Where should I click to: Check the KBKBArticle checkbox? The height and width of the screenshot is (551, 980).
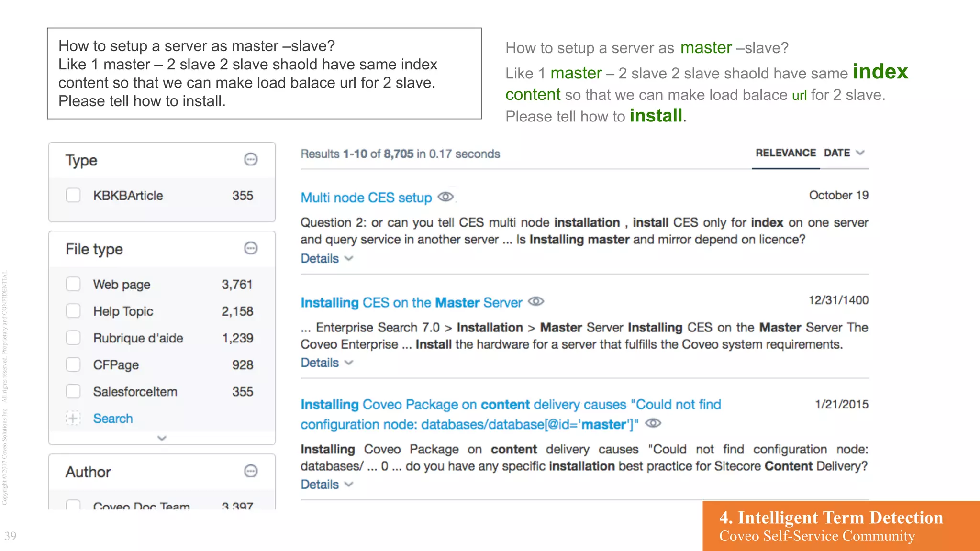pyautogui.click(x=73, y=195)
